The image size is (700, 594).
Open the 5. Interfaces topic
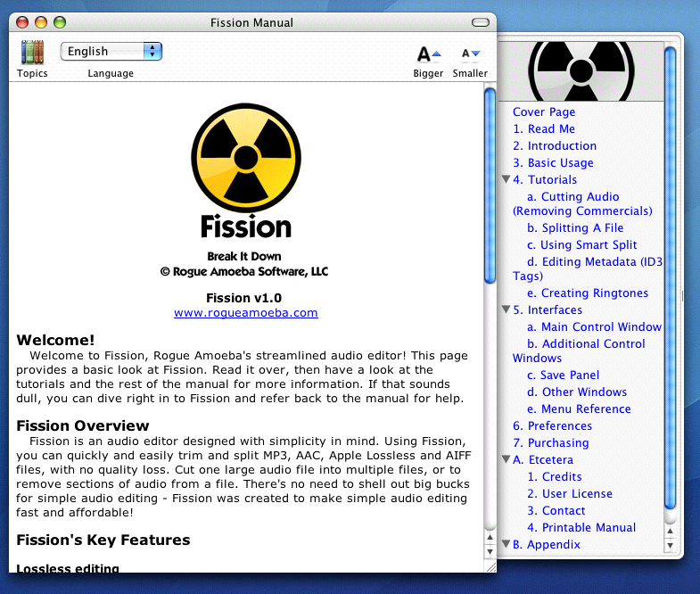click(548, 310)
